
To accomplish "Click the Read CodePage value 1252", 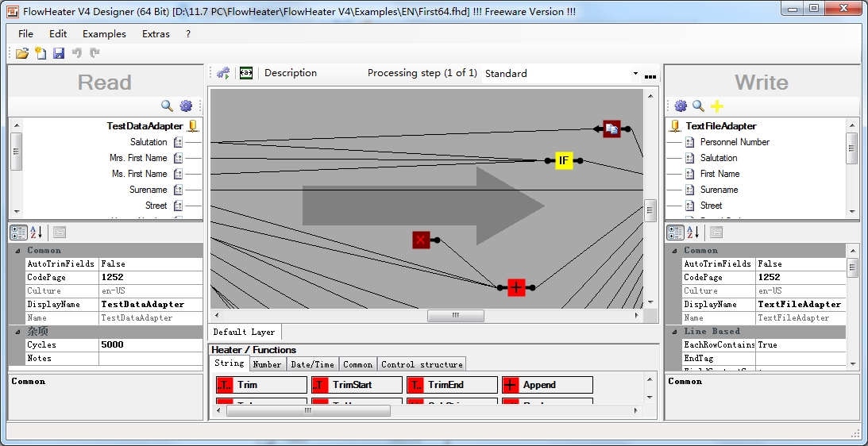I will click(x=151, y=277).
